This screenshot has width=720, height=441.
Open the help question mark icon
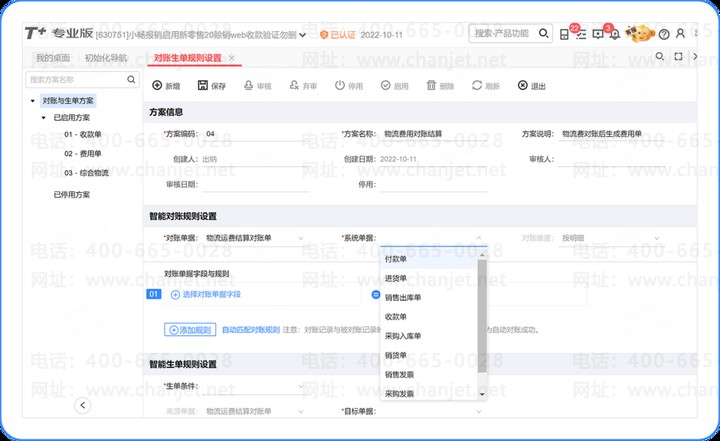click(x=664, y=34)
